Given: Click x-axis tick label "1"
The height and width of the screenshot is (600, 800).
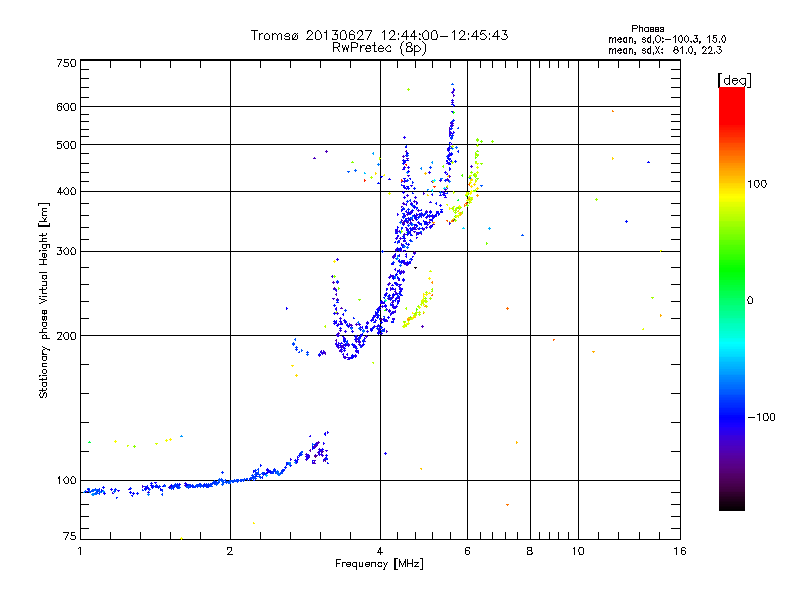Looking at the screenshot, I should (x=81, y=551).
